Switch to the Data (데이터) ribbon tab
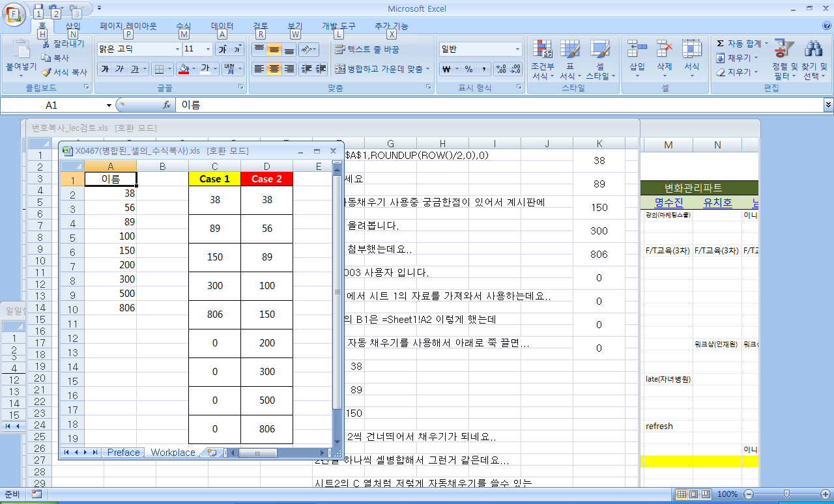This screenshot has width=834, height=504. (222, 26)
